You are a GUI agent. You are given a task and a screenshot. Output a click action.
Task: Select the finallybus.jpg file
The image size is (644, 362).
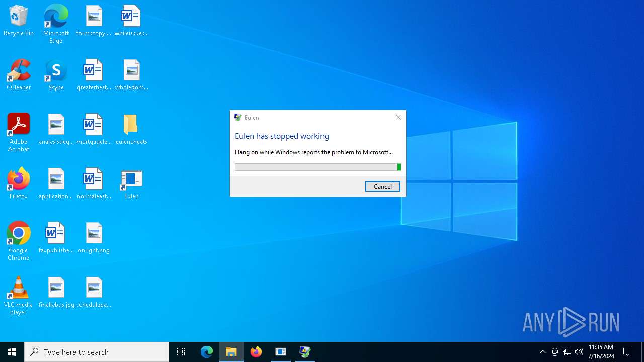56,293
